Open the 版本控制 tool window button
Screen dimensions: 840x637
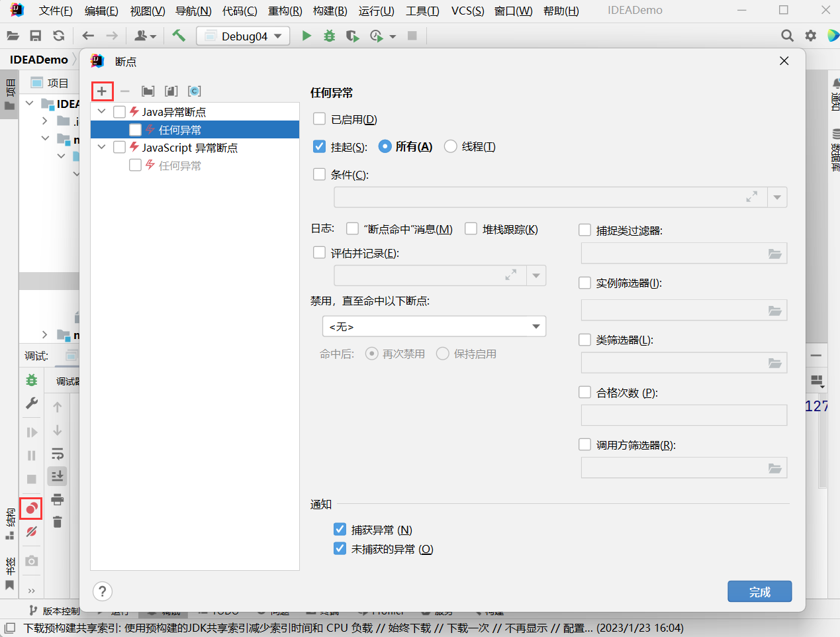pos(54,611)
